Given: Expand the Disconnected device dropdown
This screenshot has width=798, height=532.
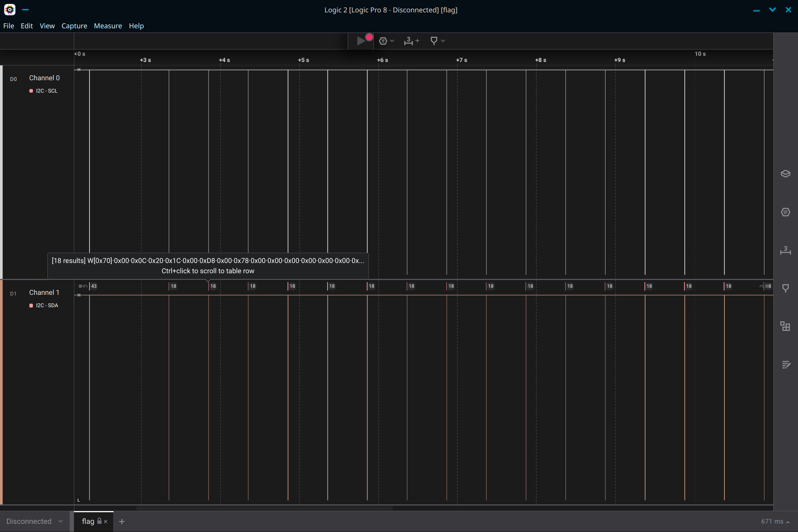Looking at the screenshot, I should tap(35, 521).
